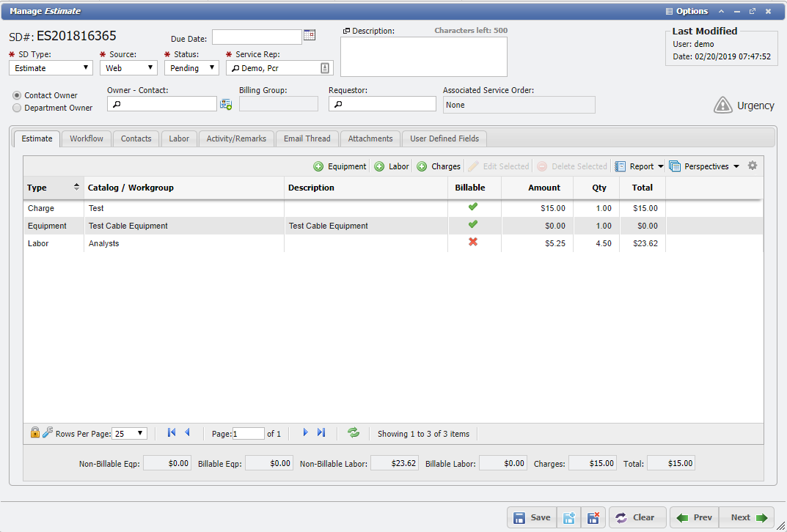The height and width of the screenshot is (532, 787).
Task: Expand the SD Type dropdown
Action: (x=51, y=68)
